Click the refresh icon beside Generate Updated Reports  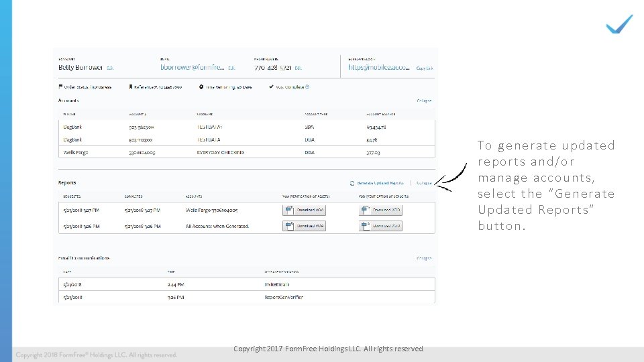(x=352, y=183)
